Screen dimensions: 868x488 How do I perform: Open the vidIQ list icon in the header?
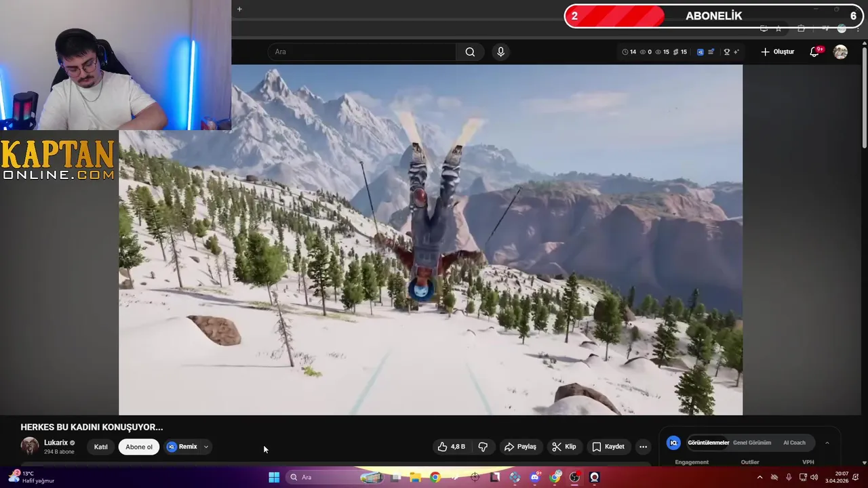[x=711, y=52]
